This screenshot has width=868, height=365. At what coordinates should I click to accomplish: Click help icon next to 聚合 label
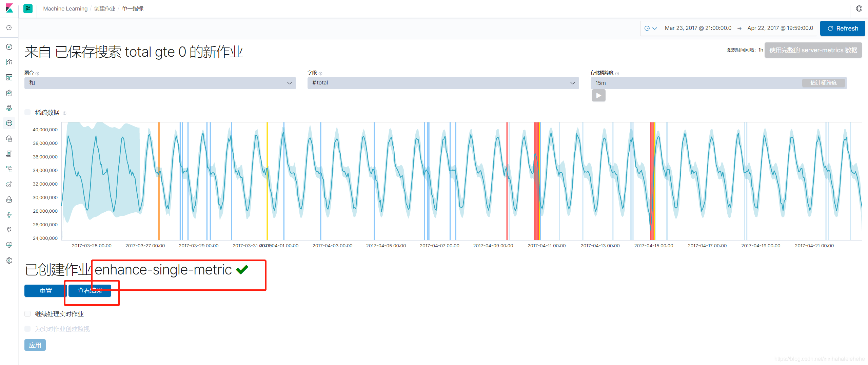(x=37, y=73)
